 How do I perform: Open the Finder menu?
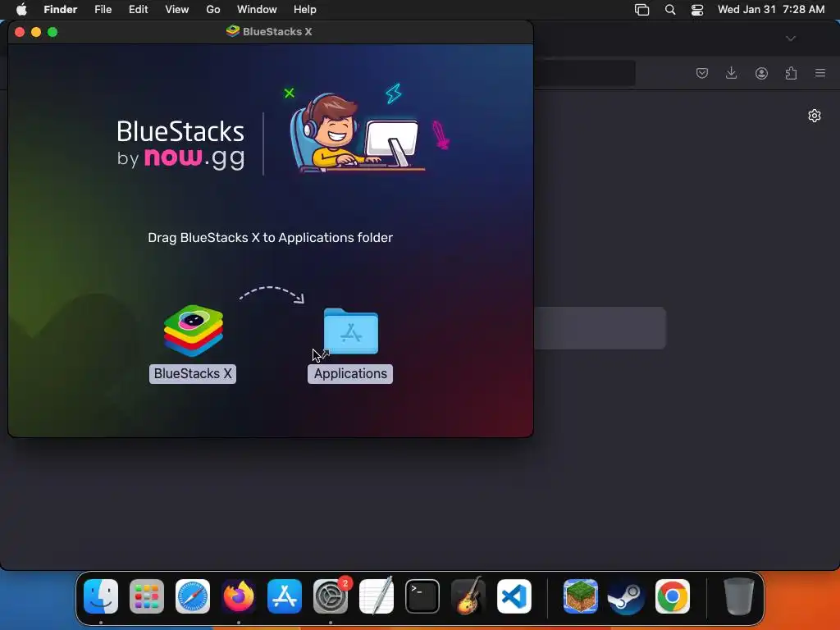pyautogui.click(x=61, y=10)
